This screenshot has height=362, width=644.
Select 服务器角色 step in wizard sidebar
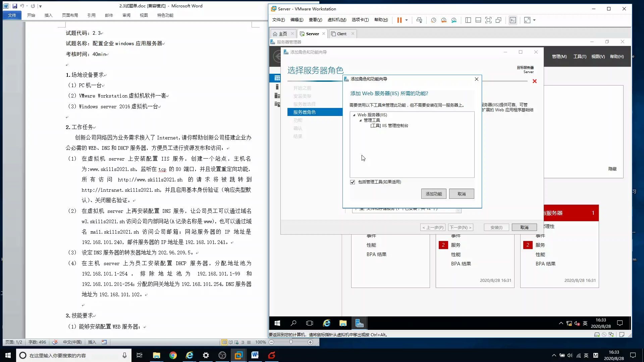click(315, 112)
